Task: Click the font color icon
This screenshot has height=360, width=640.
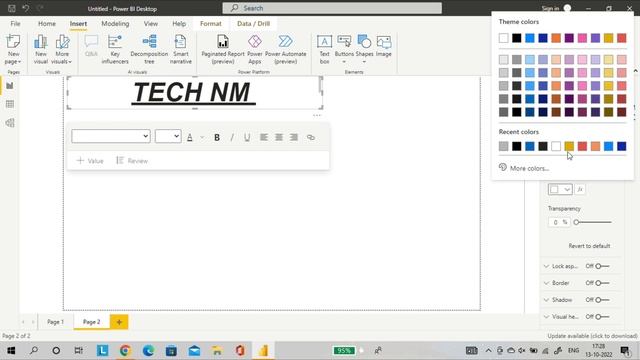Action: (190, 137)
